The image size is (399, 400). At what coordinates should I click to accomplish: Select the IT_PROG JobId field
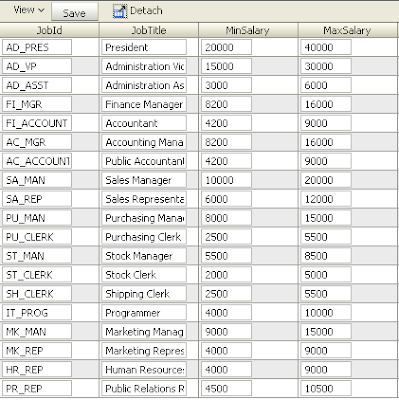pos(37,313)
